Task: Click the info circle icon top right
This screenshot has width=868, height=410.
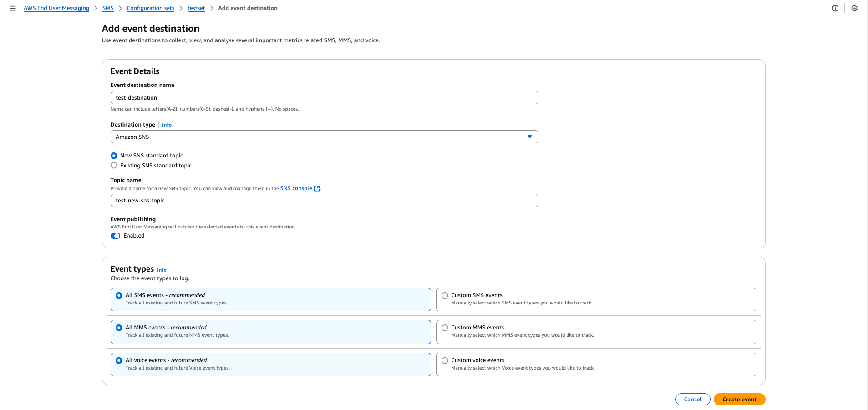Action: [x=835, y=8]
